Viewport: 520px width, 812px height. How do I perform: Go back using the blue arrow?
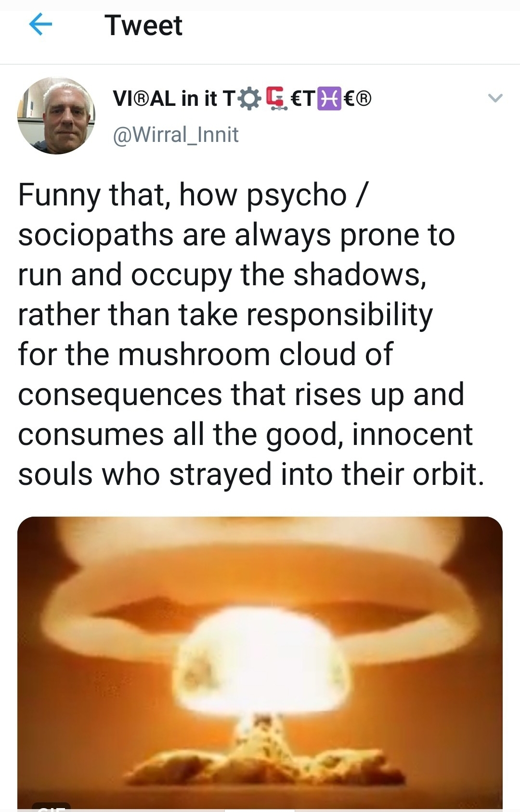tap(40, 25)
